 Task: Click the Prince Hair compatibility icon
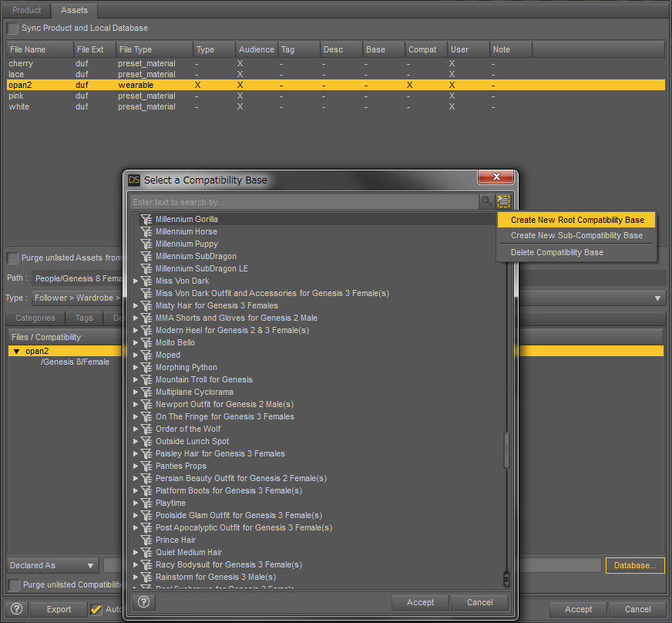(146, 540)
